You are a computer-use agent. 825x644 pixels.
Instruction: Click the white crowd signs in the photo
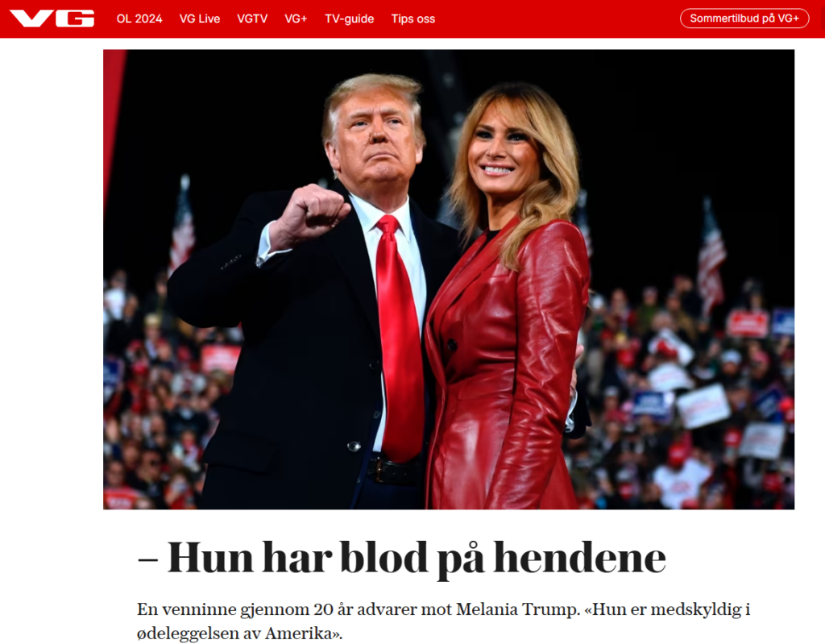703,405
